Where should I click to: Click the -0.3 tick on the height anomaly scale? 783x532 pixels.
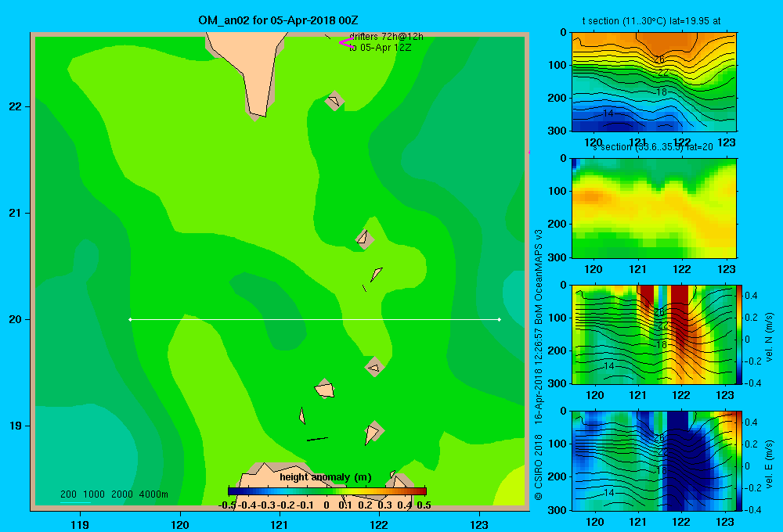tap(267, 505)
